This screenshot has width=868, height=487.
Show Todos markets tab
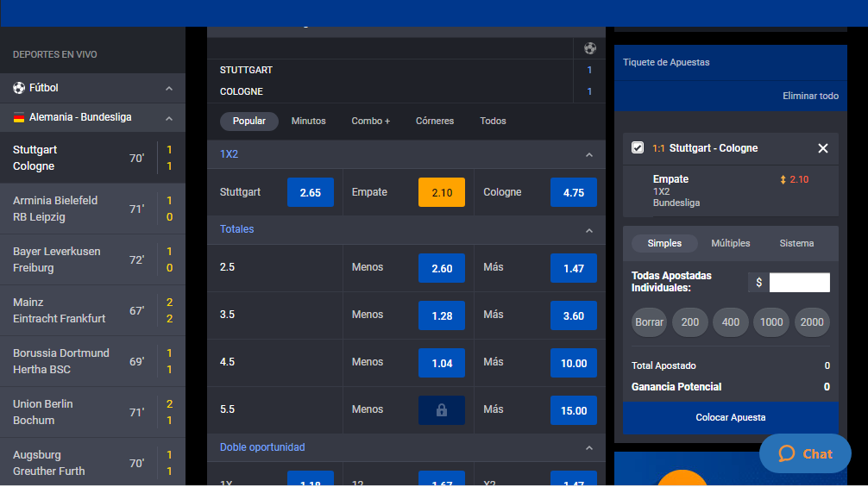[x=493, y=121]
